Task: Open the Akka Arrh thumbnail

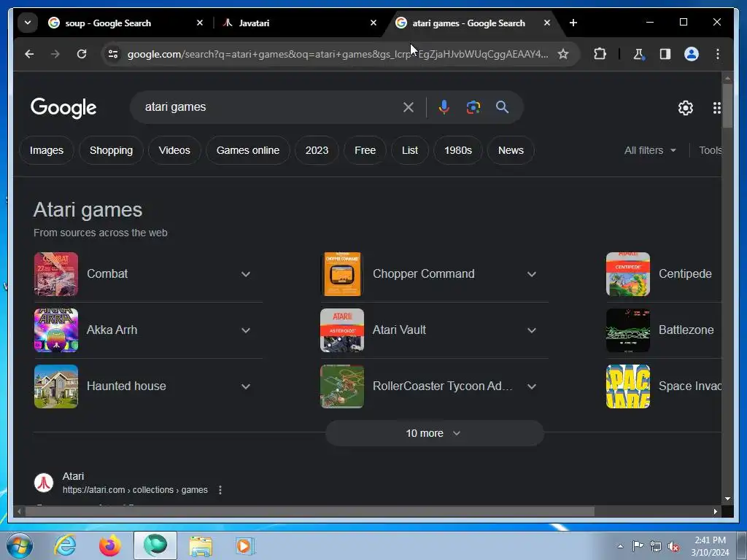Action: click(56, 330)
